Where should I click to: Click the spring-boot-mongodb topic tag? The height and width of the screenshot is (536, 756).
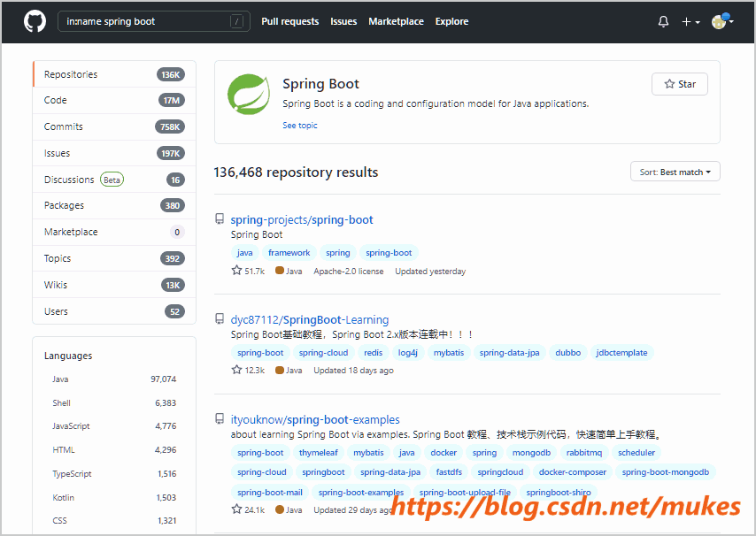click(666, 472)
